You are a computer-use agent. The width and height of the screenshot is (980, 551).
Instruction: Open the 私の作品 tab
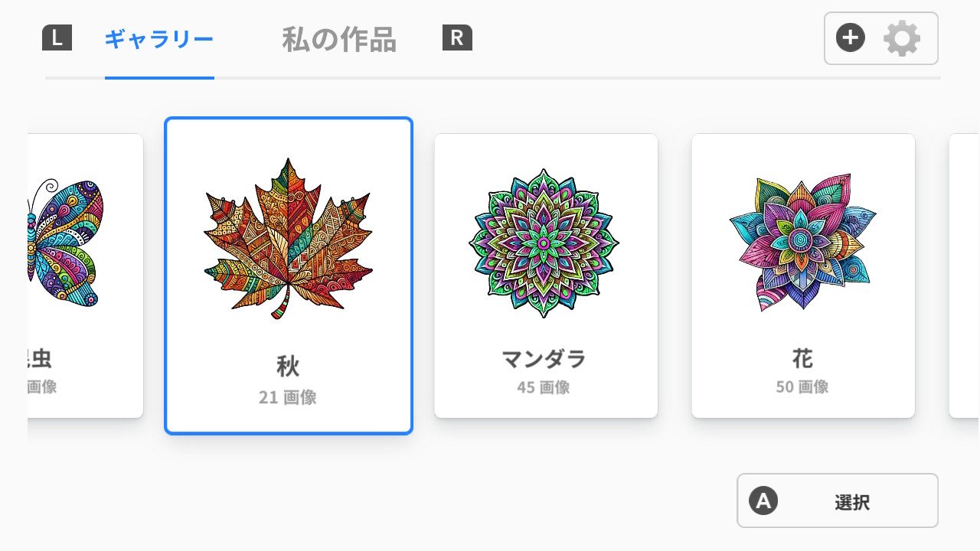pos(337,40)
